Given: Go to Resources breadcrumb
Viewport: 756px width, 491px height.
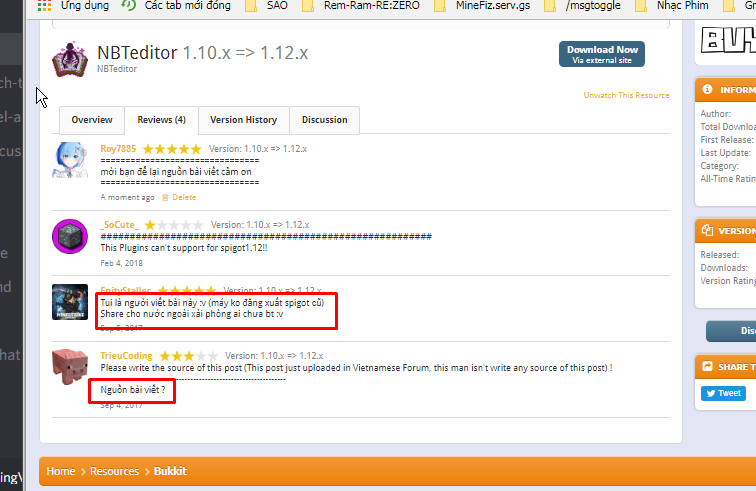Looking at the screenshot, I should [x=114, y=471].
